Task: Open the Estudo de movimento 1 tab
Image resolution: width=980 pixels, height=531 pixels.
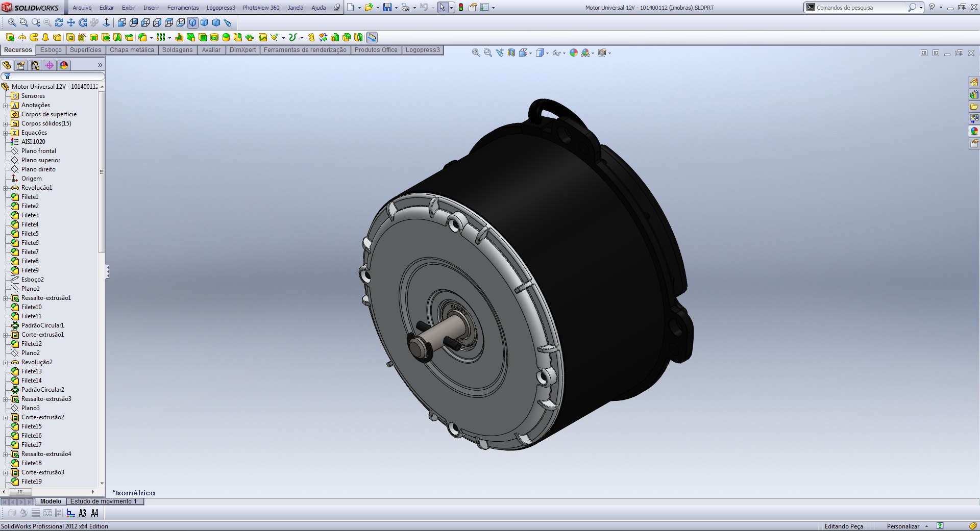Action: 104,501
